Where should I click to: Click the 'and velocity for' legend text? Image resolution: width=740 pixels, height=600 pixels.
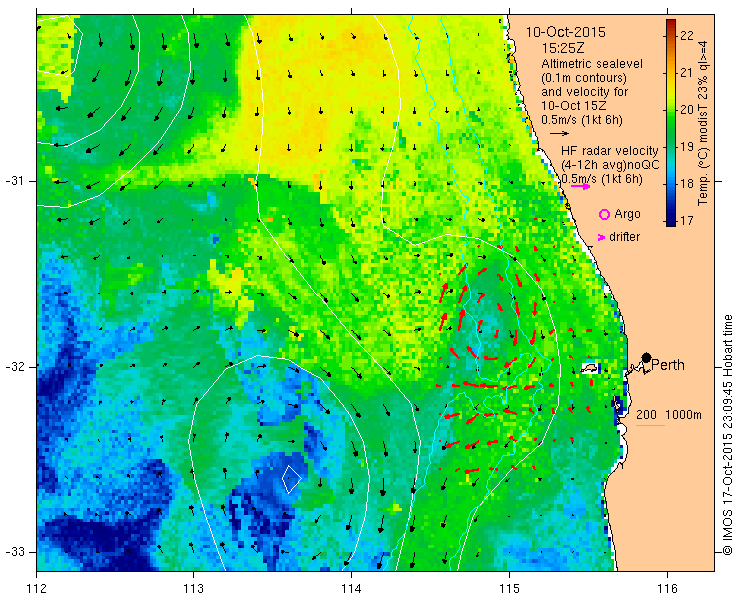click(585, 92)
